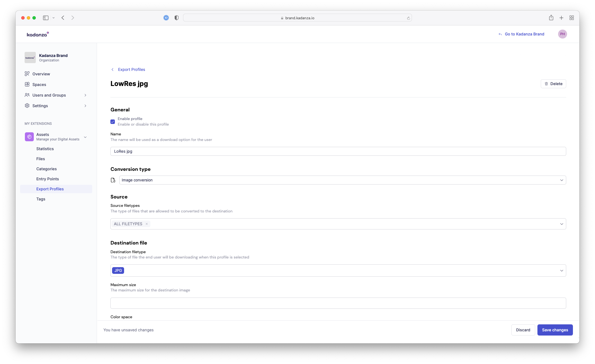Screen dimensions: 595x364
Task: Click the Save changes button
Action: [x=555, y=330]
